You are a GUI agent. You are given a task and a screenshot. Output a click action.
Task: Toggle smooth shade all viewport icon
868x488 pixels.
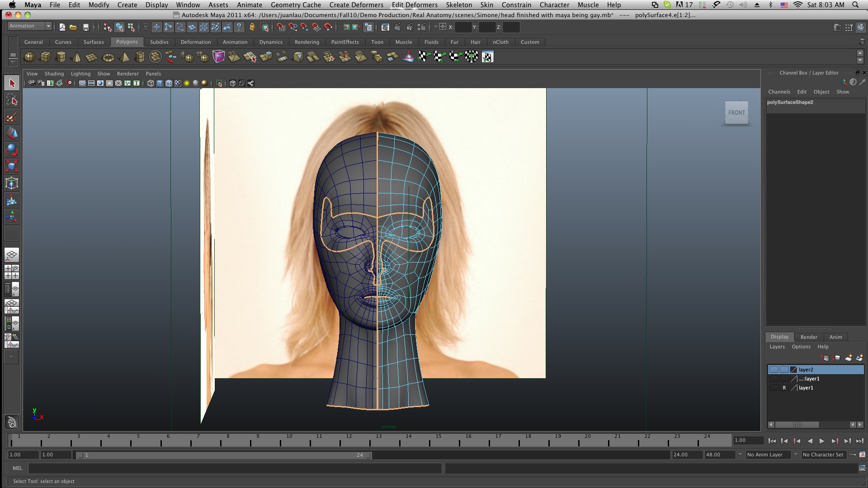[160, 83]
